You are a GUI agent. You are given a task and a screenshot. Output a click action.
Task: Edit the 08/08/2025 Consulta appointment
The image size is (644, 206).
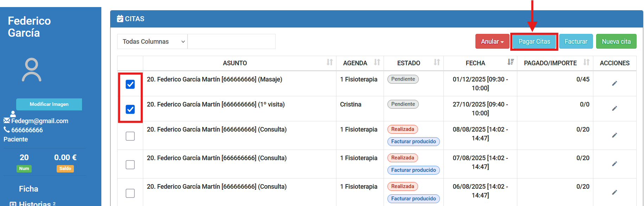614,135
